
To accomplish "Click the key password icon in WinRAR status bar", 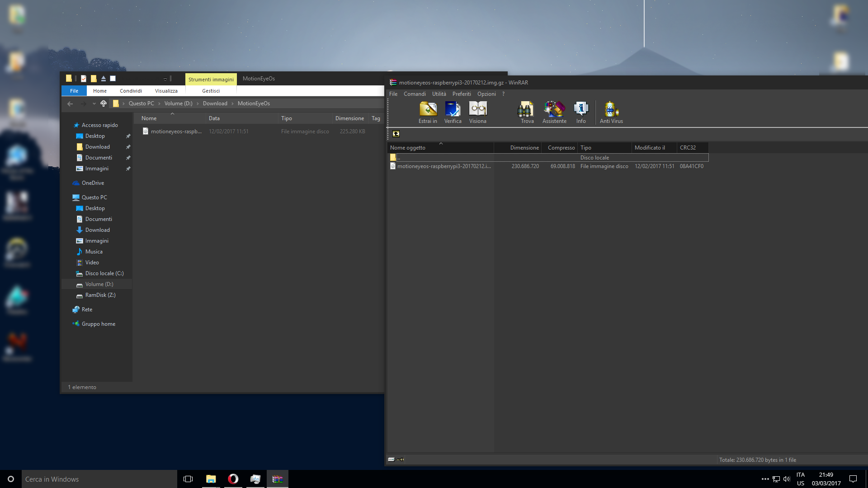I will pyautogui.click(x=401, y=460).
